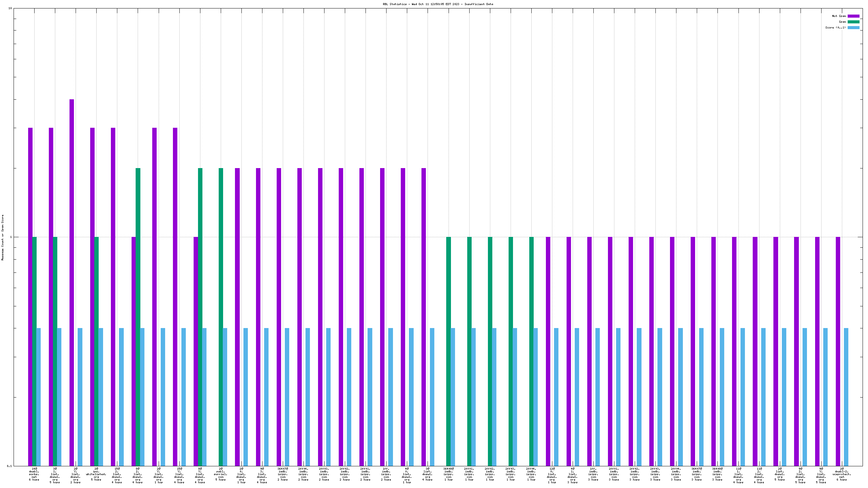Click the Not Spam legend text
The width and height of the screenshot is (868, 488).
point(839,16)
